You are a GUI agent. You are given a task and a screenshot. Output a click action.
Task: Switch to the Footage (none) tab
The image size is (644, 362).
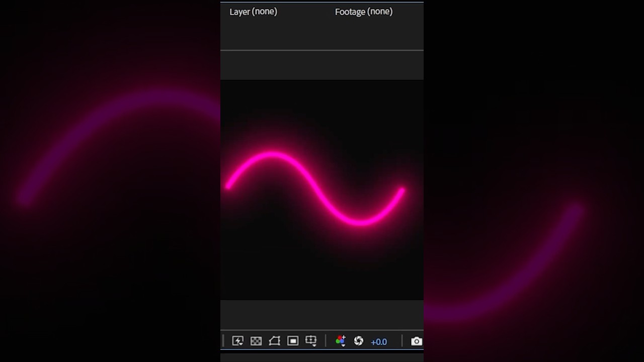pos(363,12)
